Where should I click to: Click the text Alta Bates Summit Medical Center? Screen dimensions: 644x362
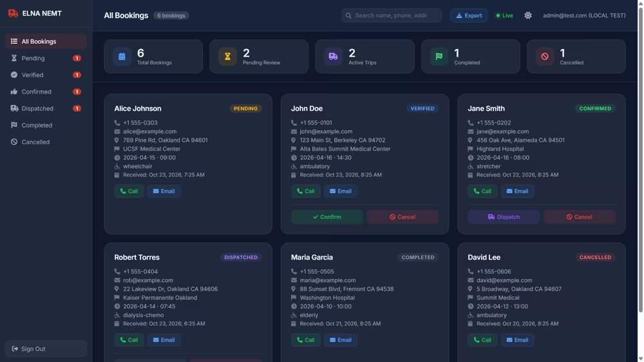point(345,149)
